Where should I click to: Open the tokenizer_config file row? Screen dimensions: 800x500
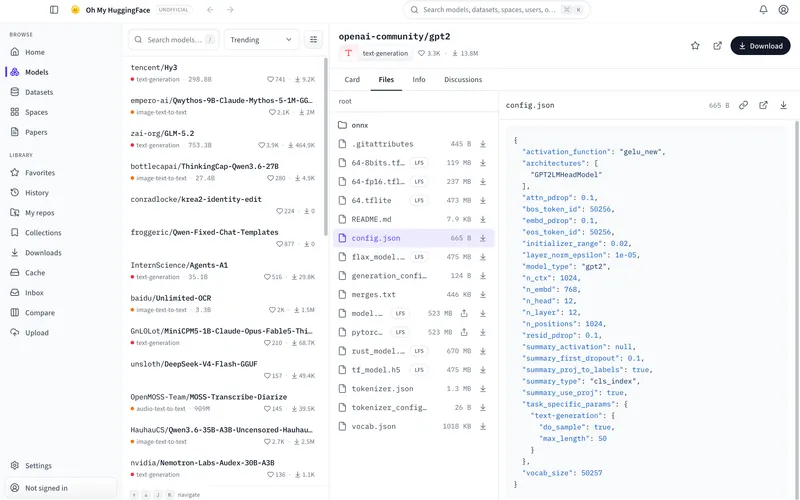(413, 408)
